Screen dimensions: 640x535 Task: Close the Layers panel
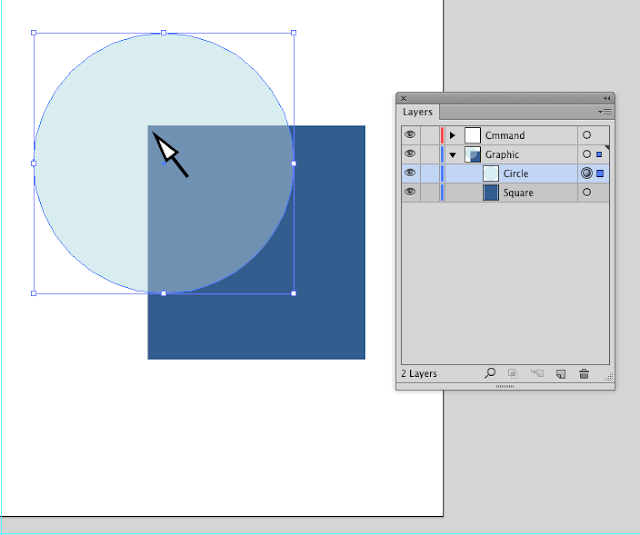point(403,98)
